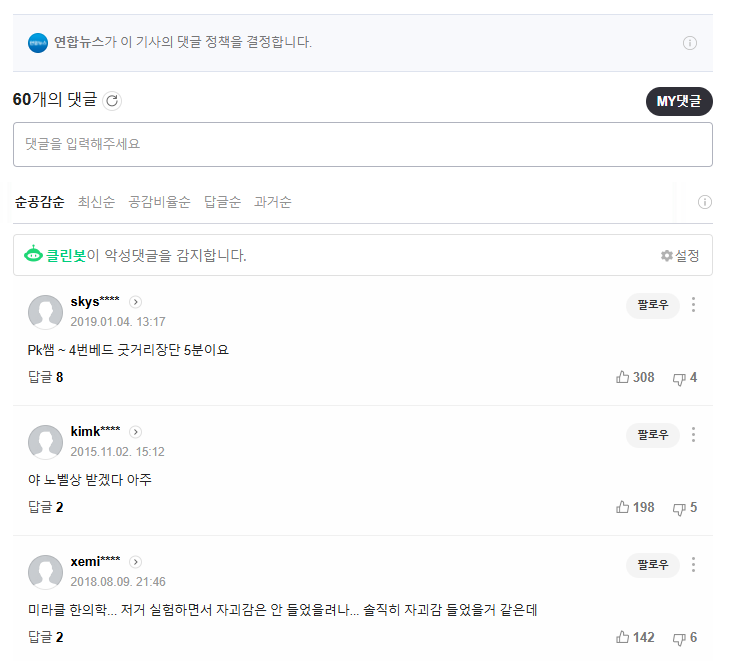Sort comments by 최신순

(96, 202)
